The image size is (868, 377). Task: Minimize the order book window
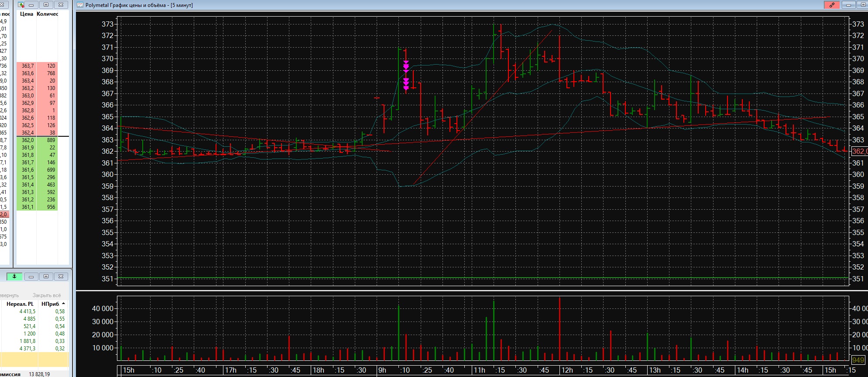(x=31, y=5)
